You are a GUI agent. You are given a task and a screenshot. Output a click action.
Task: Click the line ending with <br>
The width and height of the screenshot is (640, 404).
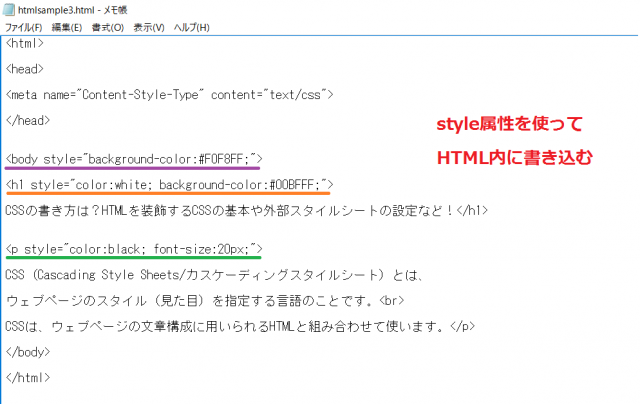[205, 301]
